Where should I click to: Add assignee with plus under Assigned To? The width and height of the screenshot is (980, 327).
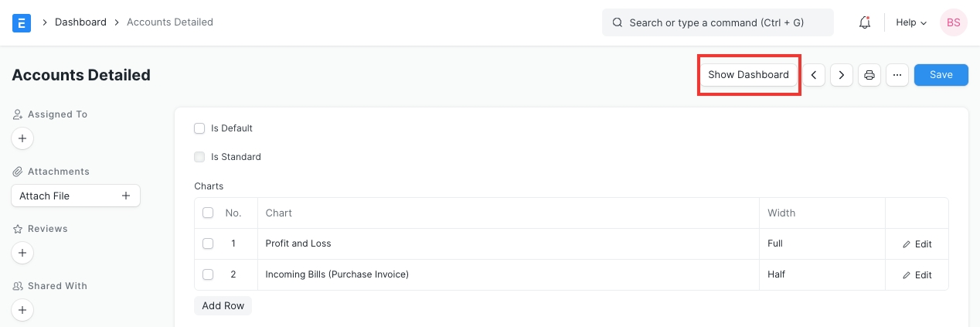tap(22, 139)
